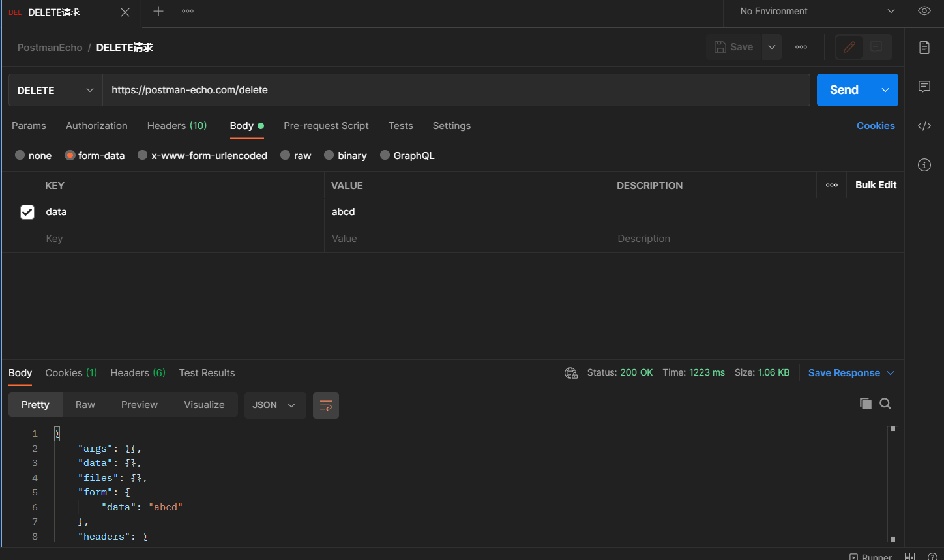Expand Send button dropdown arrow
This screenshot has height=560, width=944.
tap(885, 90)
